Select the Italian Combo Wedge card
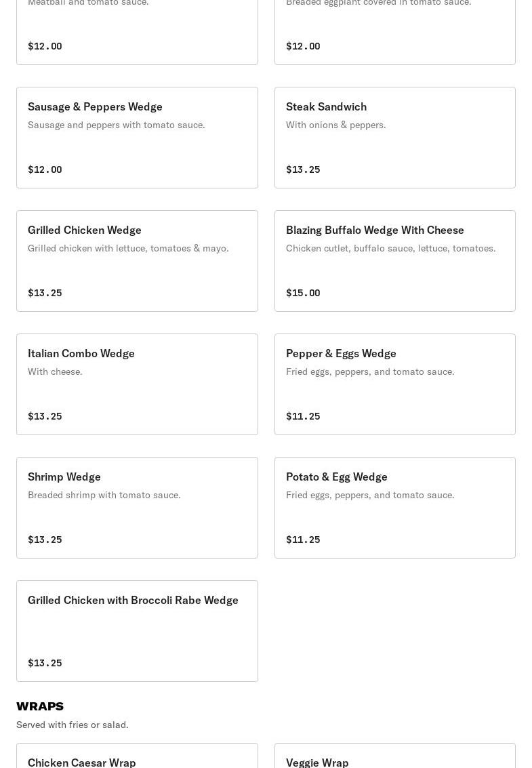 (x=137, y=384)
